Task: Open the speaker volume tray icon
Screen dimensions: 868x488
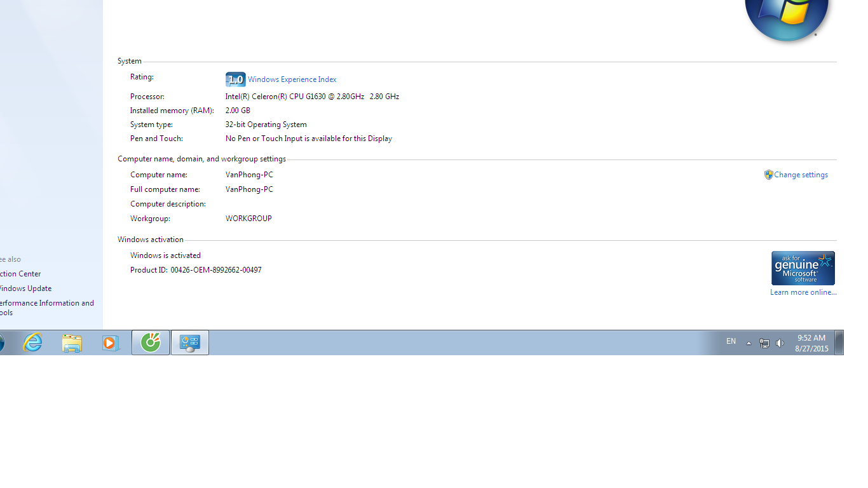Action: click(x=780, y=343)
